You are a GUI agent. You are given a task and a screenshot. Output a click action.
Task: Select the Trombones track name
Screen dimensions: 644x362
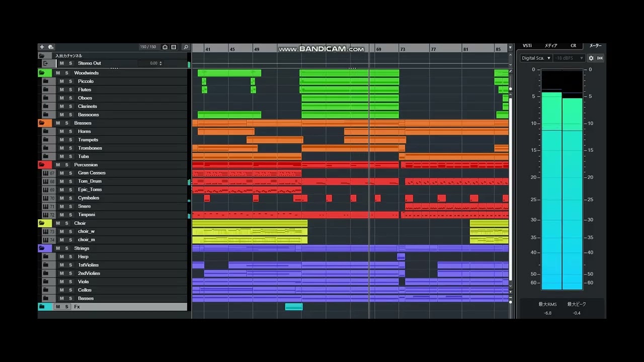click(90, 148)
